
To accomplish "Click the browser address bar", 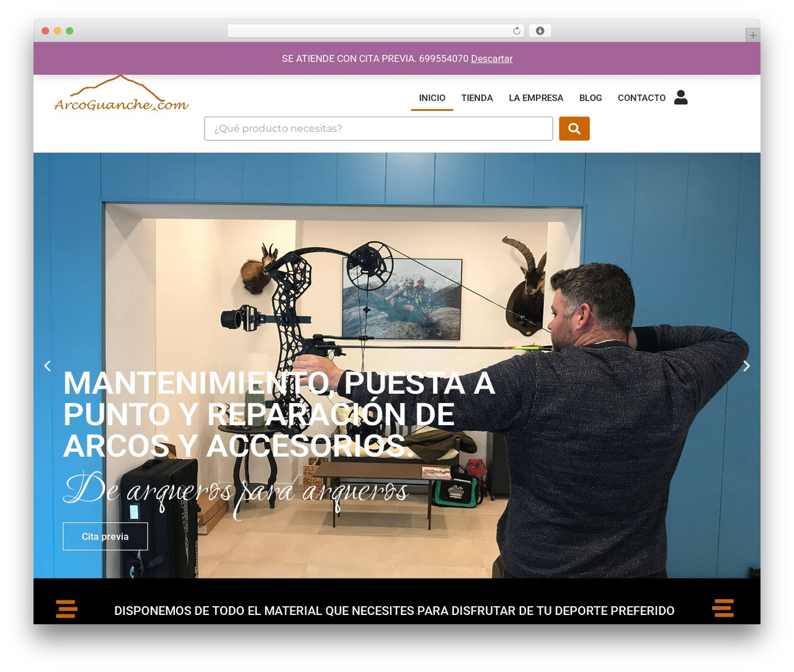I will (x=376, y=31).
